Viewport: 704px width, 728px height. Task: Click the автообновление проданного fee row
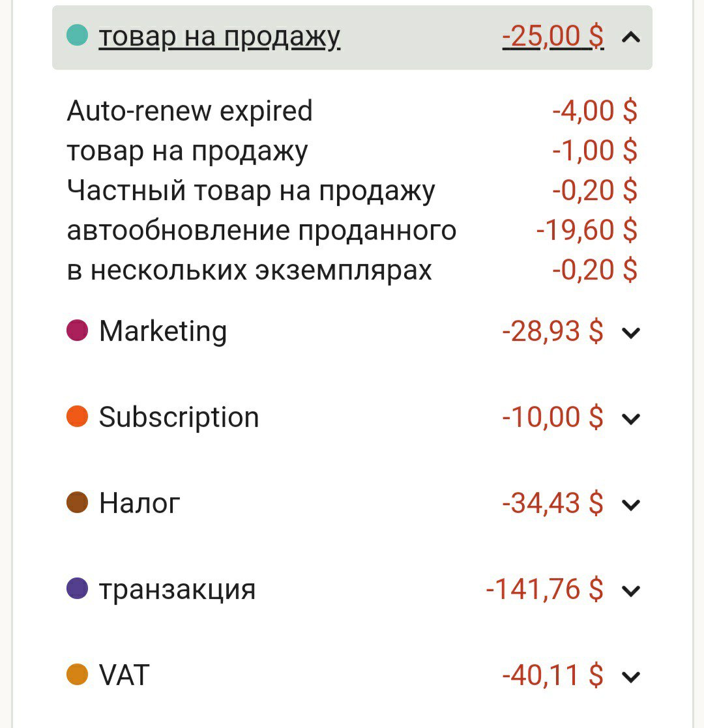(352, 230)
